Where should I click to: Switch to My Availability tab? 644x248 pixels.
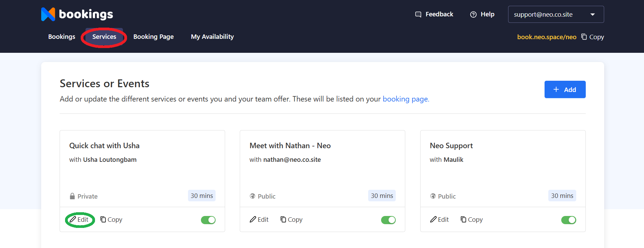213,37
